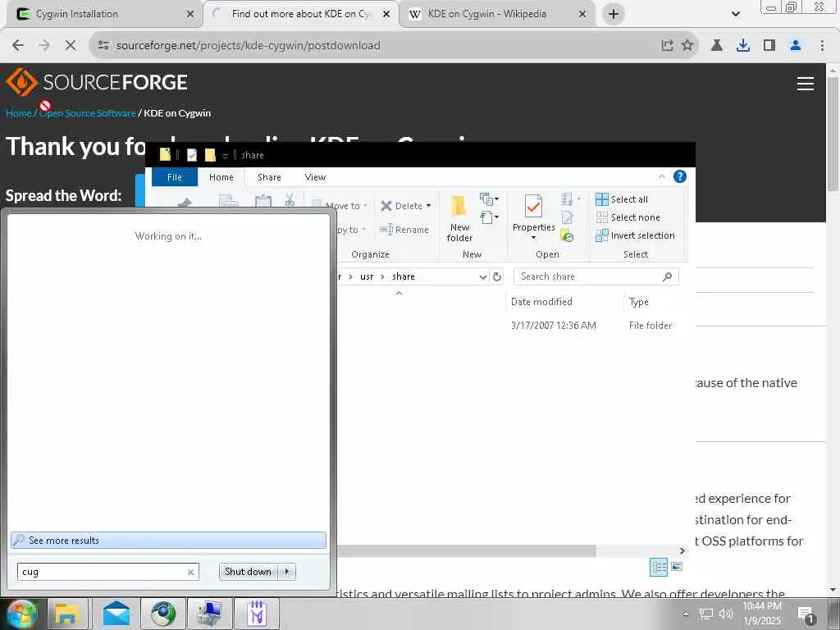Click the New folder icon in Explorer title bar
The height and width of the screenshot is (630, 840).
coord(210,155)
